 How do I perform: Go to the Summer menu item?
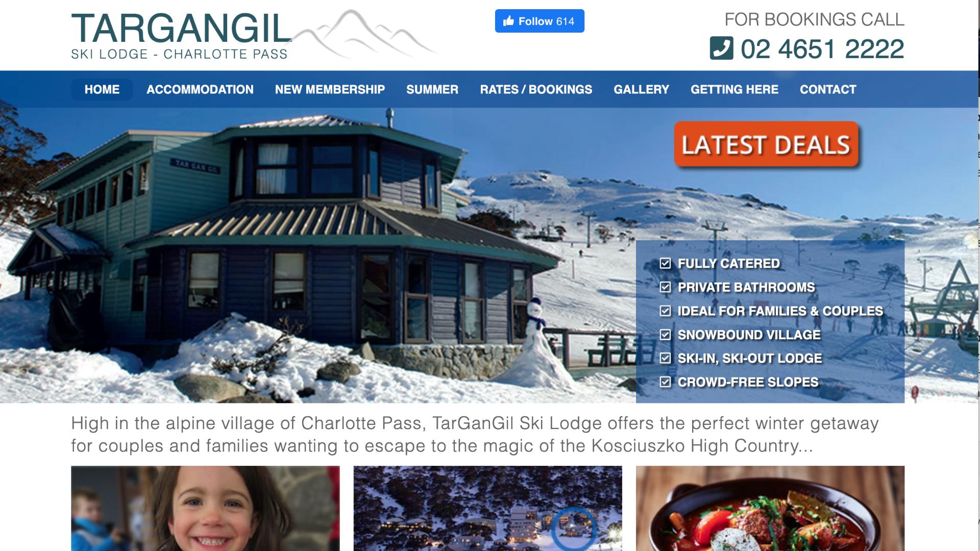coord(432,89)
